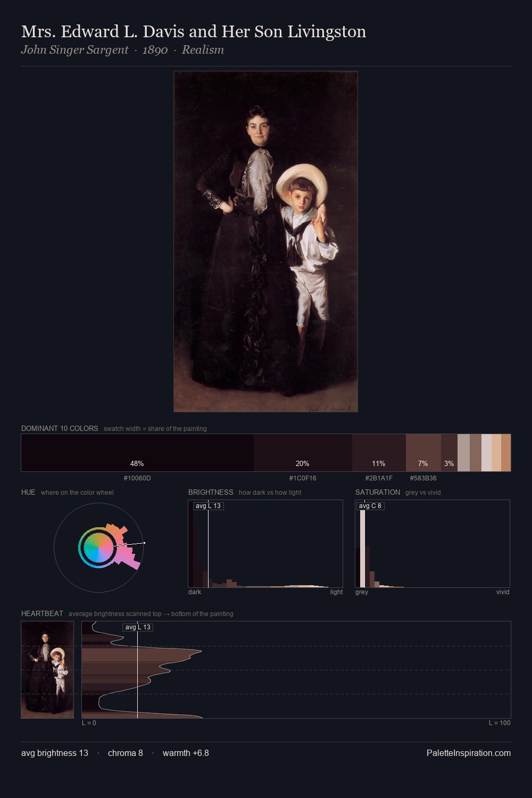
Task: Click the last tan-orange palette swatch
Action: click(x=506, y=453)
